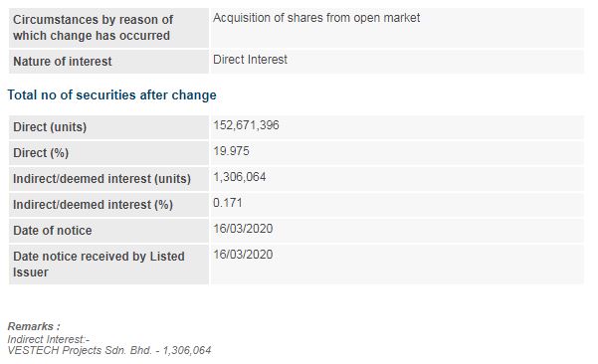This screenshot has height=364, width=598.
Task: Click the 'Total no of securities after change' heading
Action: click(x=111, y=94)
